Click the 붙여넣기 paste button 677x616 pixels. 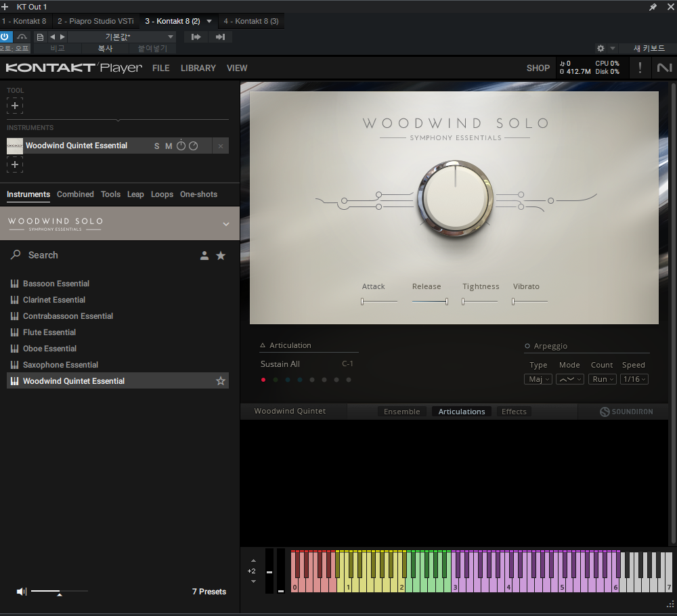[x=152, y=48]
